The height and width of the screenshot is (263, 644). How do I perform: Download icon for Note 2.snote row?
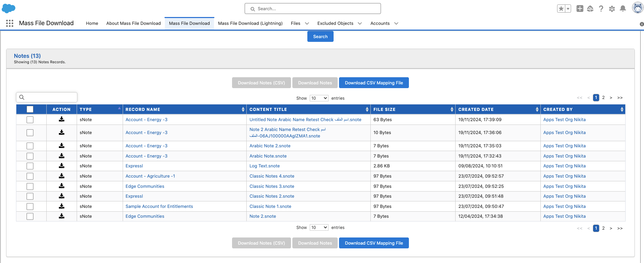pos(62,216)
